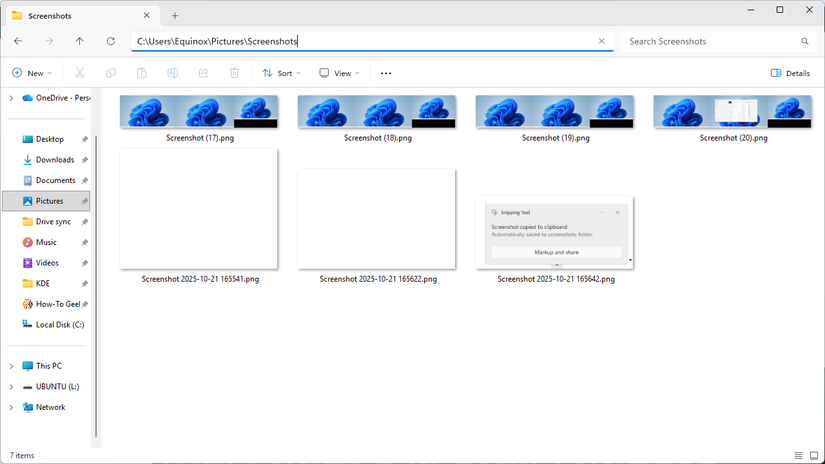The width and height of the screenshot is (825, 464).
Task: Switch to large thumbnails view icon
Action: [x=814, y=455]
